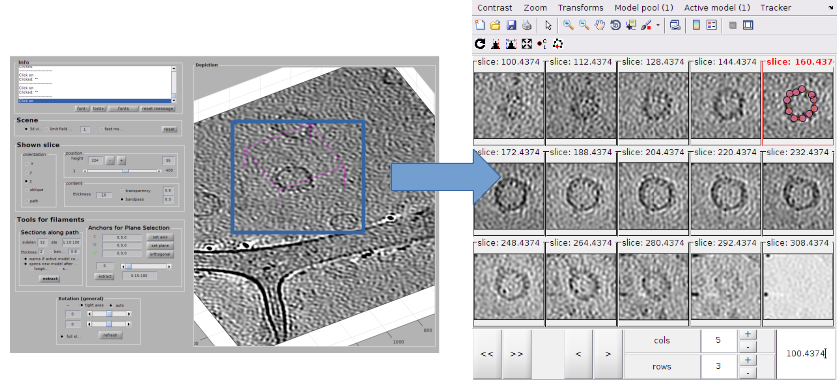837x380 pixels.
Task: Select the pan hand tool
Action: (599, 25)
